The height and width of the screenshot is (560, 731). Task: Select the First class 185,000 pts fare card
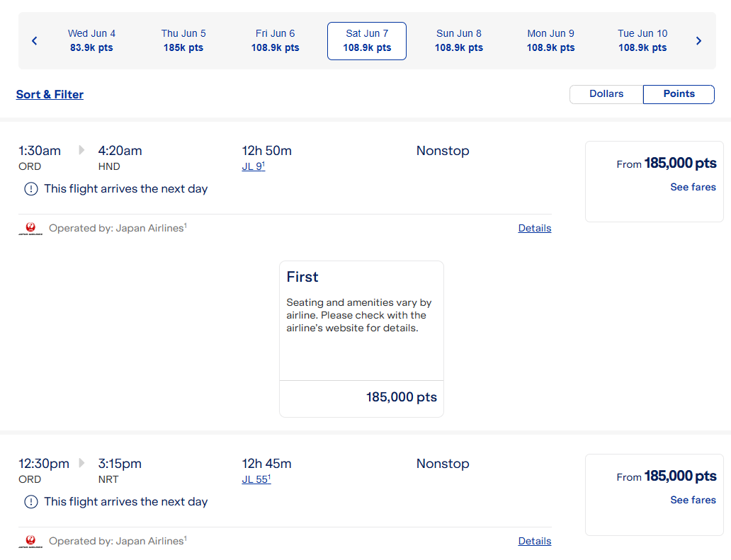(x=361, y=338)
